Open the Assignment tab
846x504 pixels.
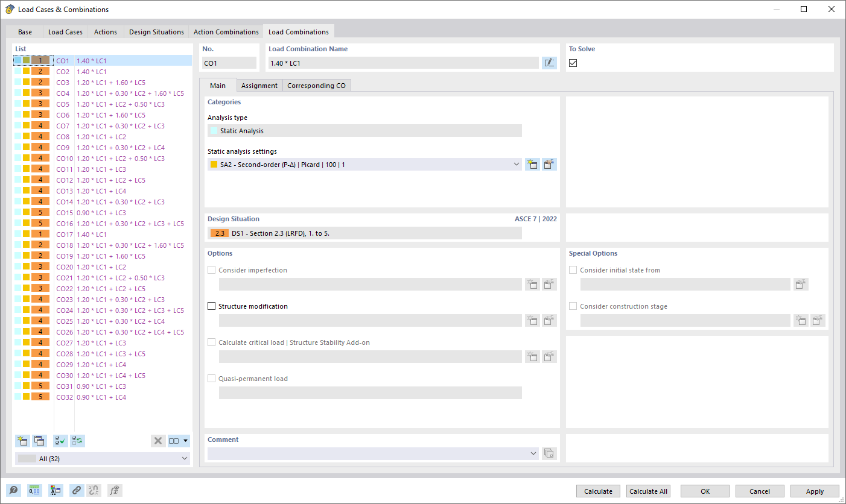pyautogui.click(x=259, y=85)
